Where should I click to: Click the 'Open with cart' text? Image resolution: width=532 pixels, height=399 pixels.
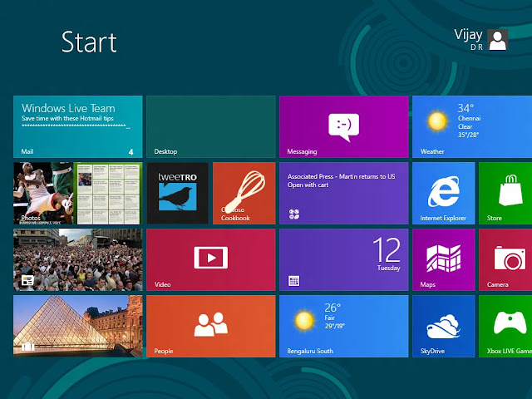(308, 185)
